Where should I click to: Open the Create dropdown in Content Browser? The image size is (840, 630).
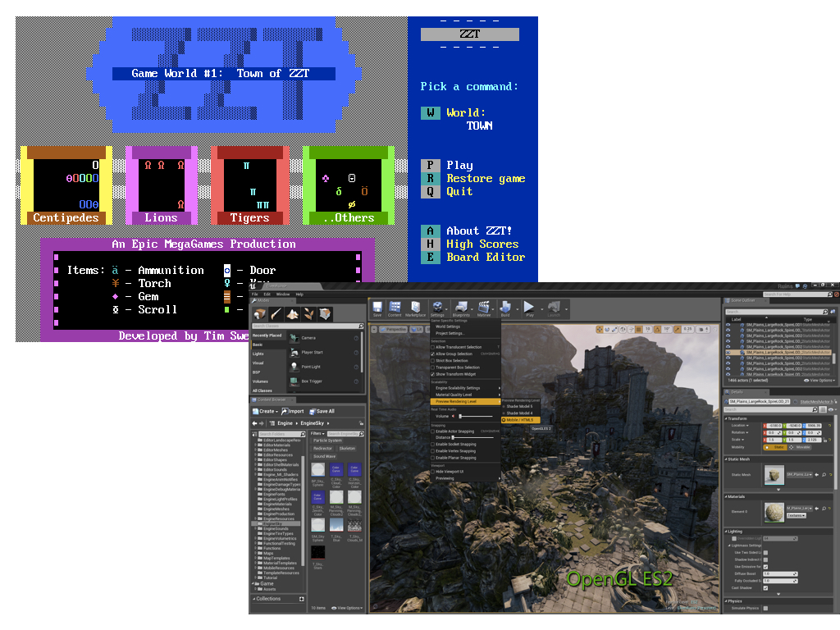265,411
